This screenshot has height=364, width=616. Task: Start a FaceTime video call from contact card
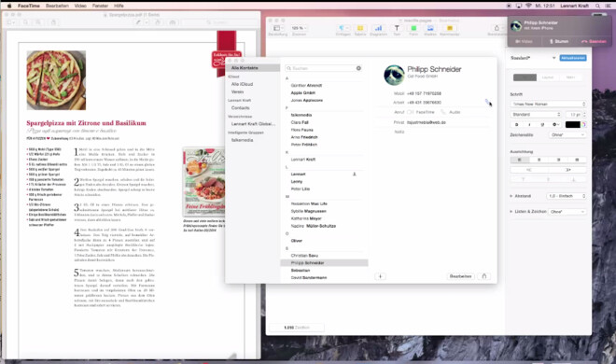point(421,112)
